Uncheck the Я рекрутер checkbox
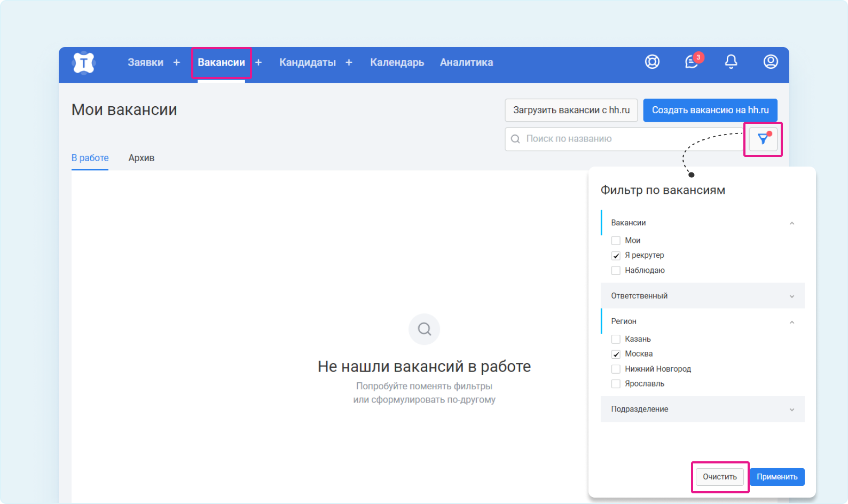 (x=616, y=256)
